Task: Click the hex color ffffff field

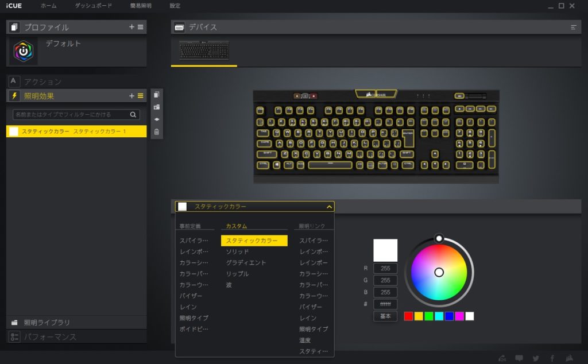Action: 385,304
